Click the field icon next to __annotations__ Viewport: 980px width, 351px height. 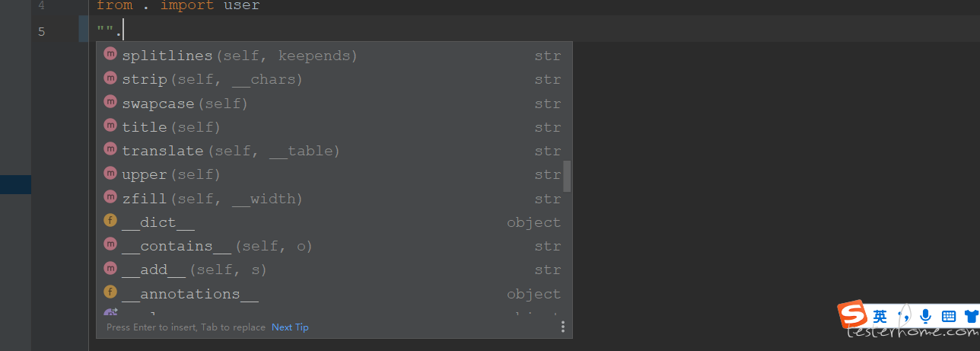[110, 292]
